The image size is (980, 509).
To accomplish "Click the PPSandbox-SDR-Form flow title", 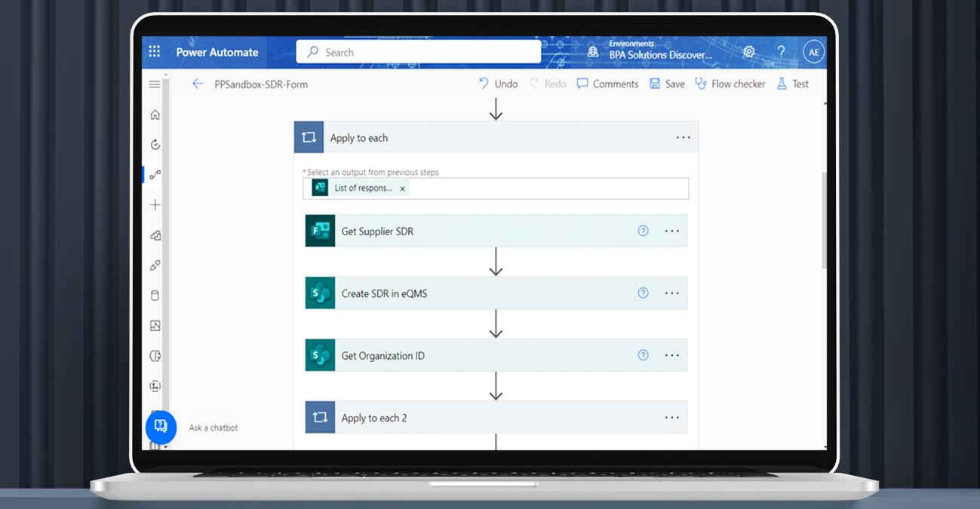I will tap(261, 84).
